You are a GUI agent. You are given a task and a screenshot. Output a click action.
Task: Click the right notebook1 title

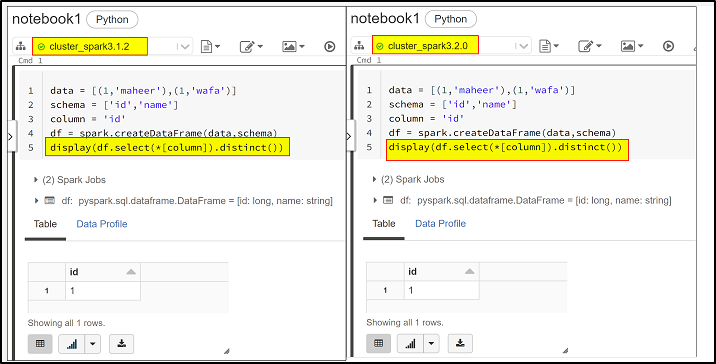tap(385, 19)
